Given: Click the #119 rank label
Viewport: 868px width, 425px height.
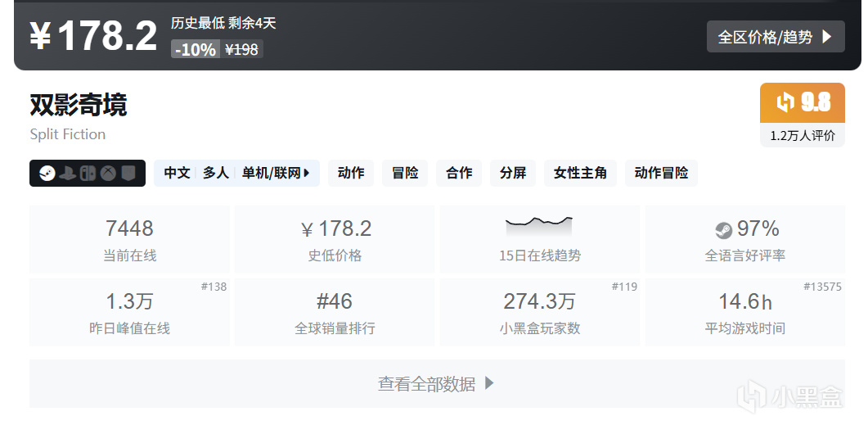Looking at the screenshot, I should click(x=624, y=287).
